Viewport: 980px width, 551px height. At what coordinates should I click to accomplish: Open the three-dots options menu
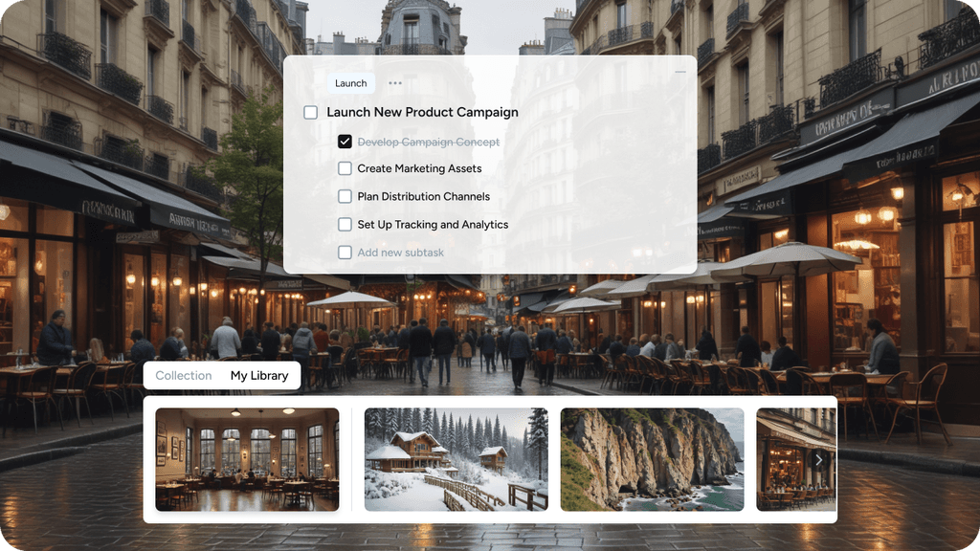pos(395,83)
